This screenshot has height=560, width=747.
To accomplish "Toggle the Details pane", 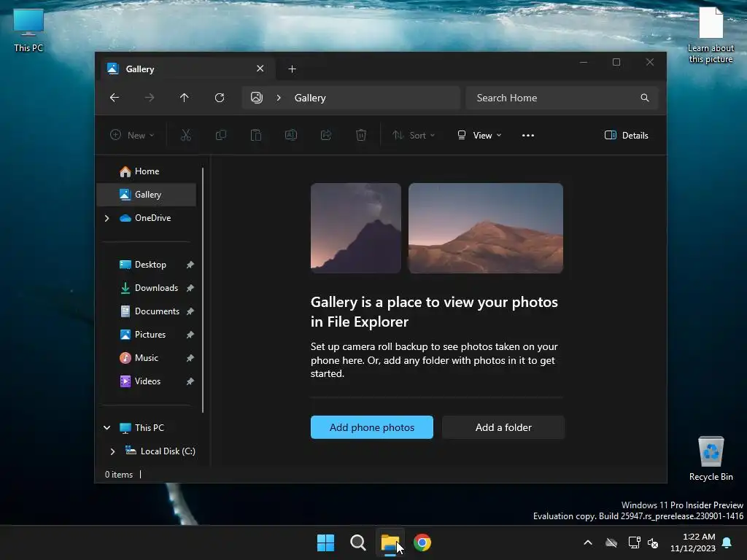I will 626,135.
